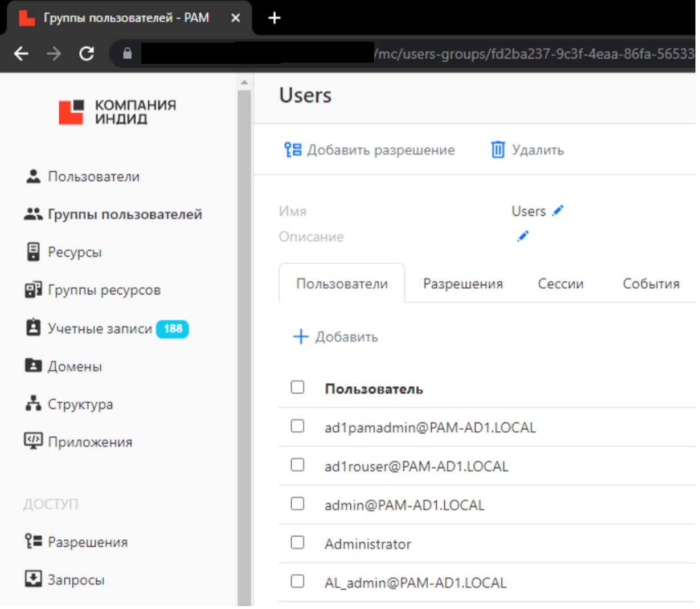Select the Administrator row checkbox
This screenshot has width=700, height=609.
(297, 542)
